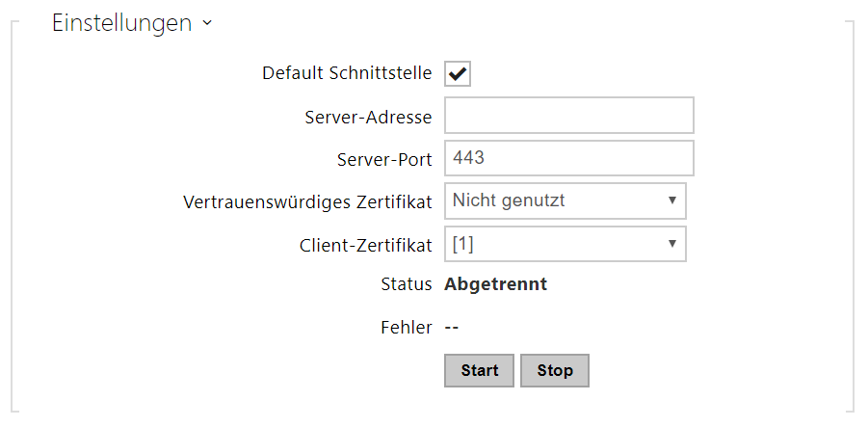Viewport: 868px width, 427px height.
Task: Select the Abgetrennt status text
Action: (x=495, y=284)
